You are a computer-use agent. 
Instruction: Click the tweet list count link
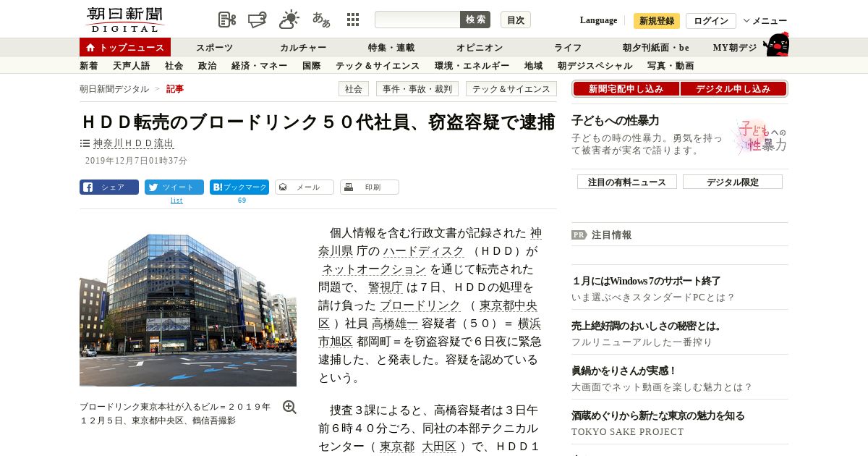pos(176,200)
